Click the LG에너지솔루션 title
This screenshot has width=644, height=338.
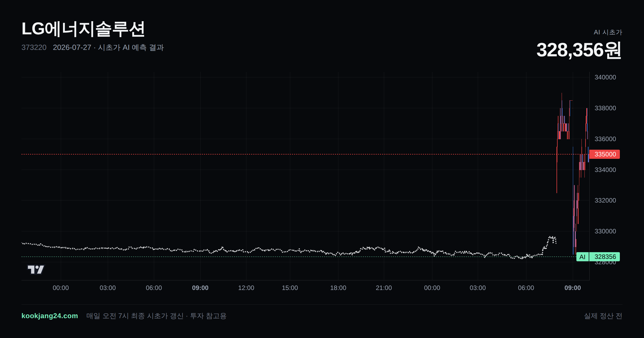click(x=83, y=29)
